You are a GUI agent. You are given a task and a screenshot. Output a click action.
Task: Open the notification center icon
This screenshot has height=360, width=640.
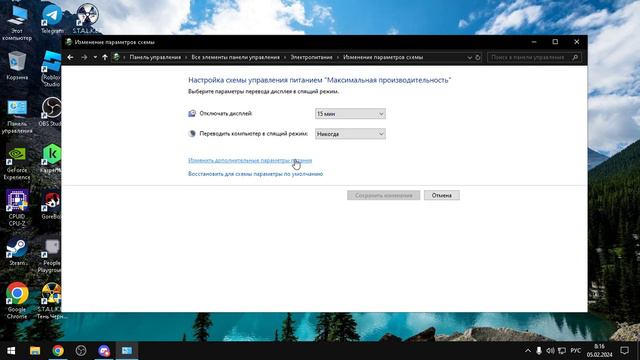[624, 351]
